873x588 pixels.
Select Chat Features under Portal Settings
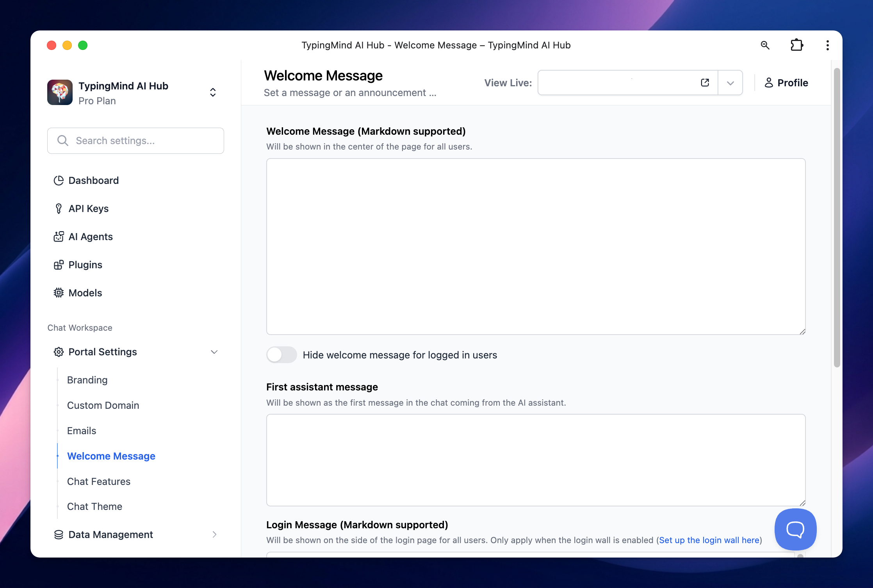99,481
